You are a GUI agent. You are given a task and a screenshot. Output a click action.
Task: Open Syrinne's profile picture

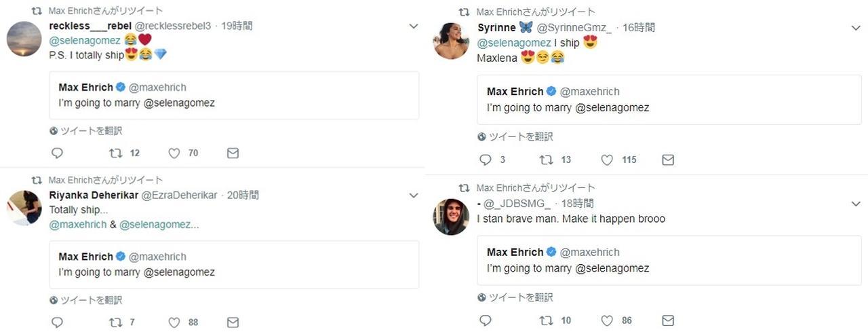pyautogui.click(x=451, y=41)
